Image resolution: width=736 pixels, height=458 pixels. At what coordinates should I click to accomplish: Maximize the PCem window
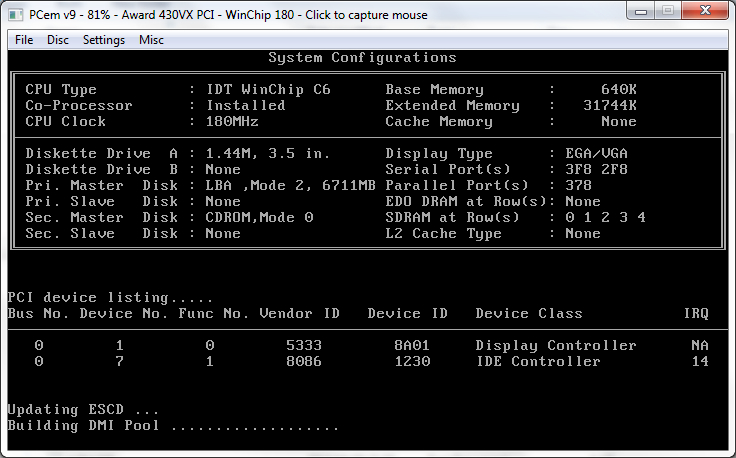tap(668, 11)
